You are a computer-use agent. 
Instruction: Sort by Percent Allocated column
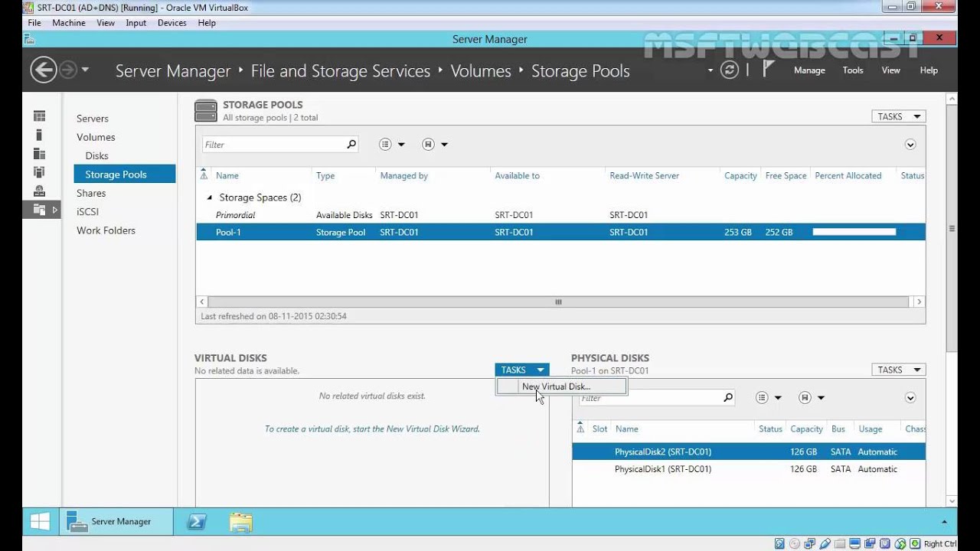pyautogui.click(x=848, y=176)
